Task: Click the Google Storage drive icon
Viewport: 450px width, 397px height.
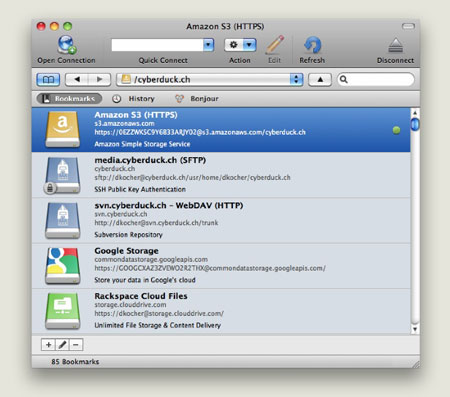Action: [63, 266]
